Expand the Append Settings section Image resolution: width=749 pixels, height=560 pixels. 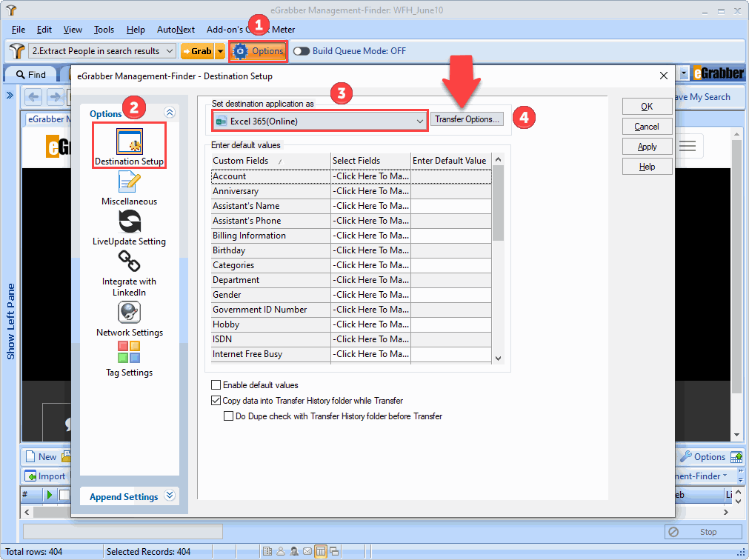(170, 495)
